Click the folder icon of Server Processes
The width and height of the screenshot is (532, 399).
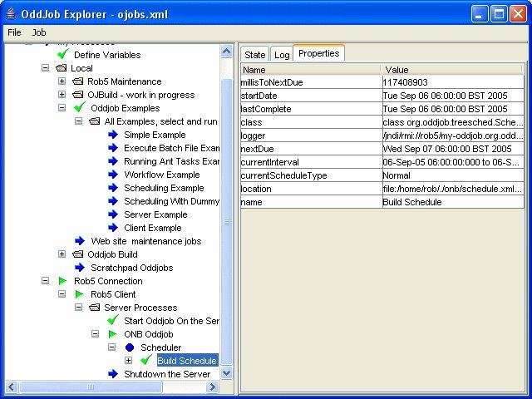coord(94,308)
